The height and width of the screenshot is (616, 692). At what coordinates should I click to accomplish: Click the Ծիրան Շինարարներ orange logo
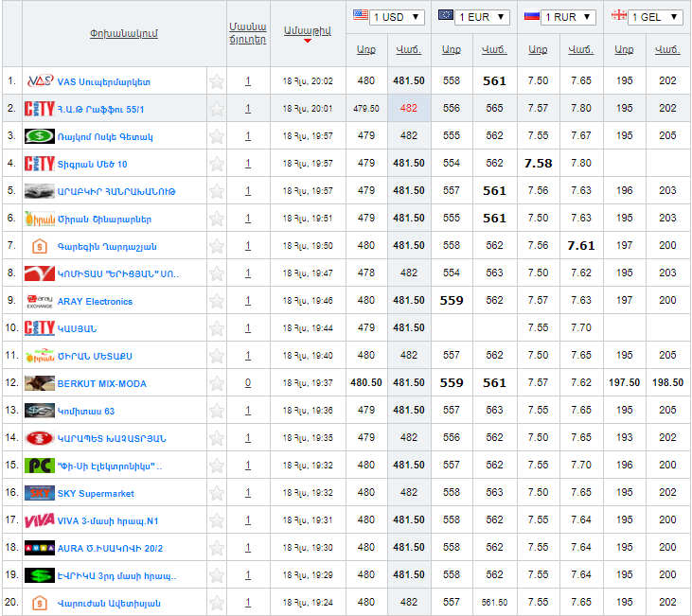point(40,219)
